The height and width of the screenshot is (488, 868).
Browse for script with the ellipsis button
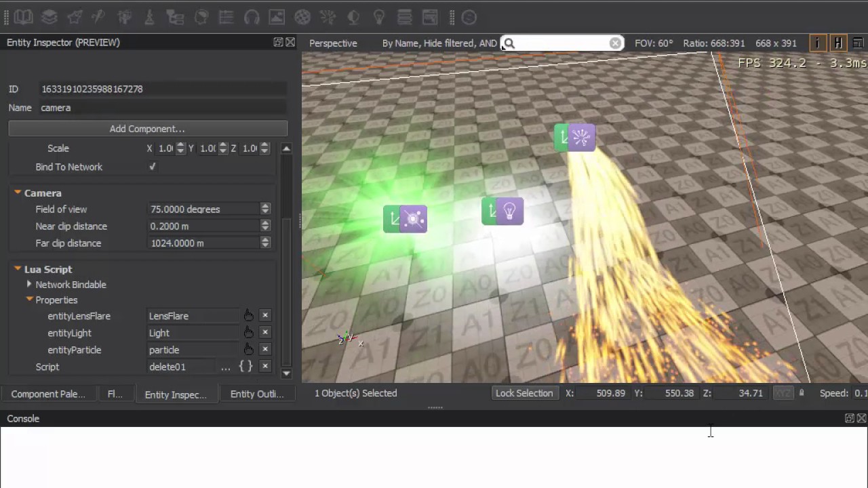point(225,367)
